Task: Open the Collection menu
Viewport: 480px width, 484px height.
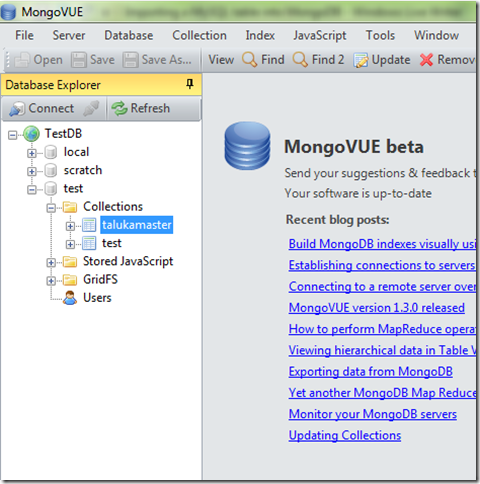Action: pyautogui.click(x=199, y=35)
